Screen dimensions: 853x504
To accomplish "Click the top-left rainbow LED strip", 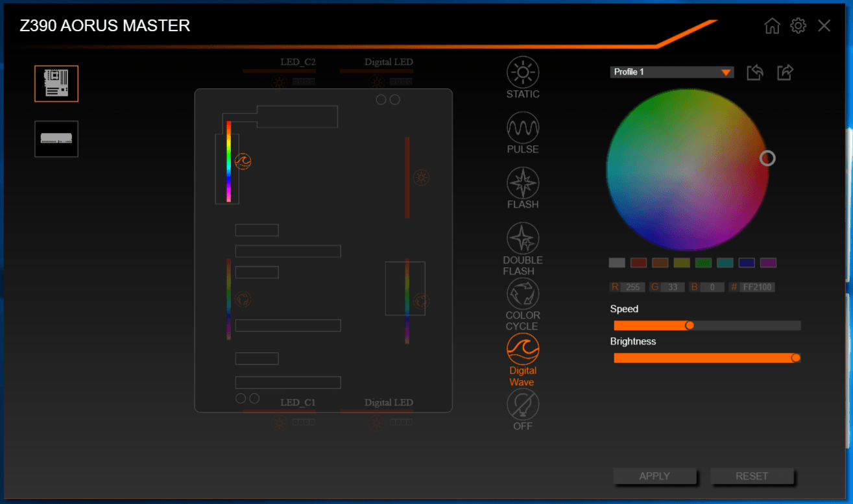I will 229,161.
